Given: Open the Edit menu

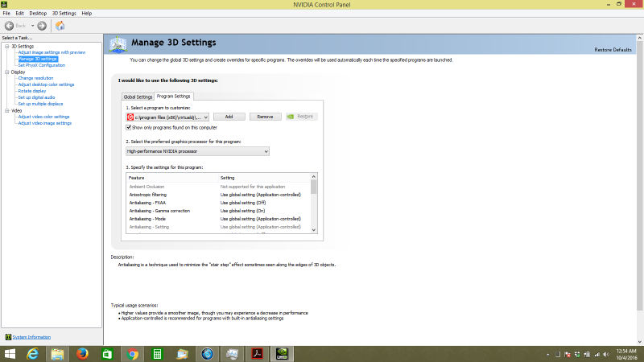Looking at the screenshot, I should coord(19,13).
